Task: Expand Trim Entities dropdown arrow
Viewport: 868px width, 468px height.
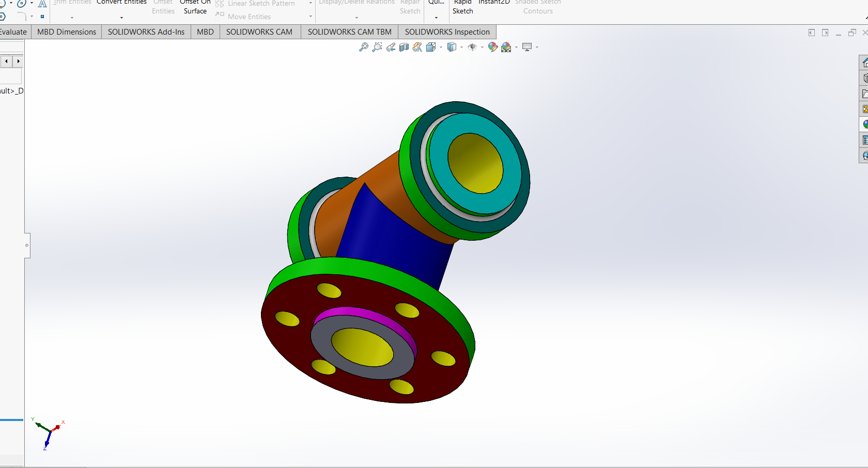Action: pos(72,18)
